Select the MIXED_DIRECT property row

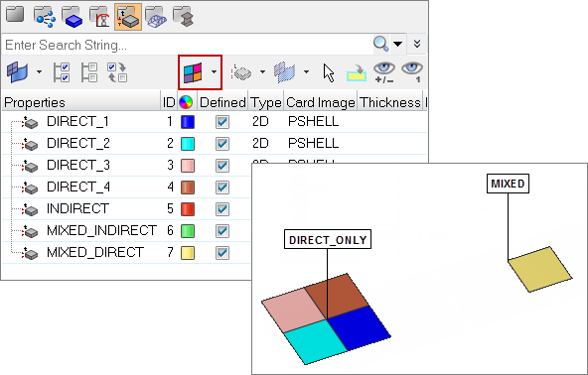pos(127,252)
